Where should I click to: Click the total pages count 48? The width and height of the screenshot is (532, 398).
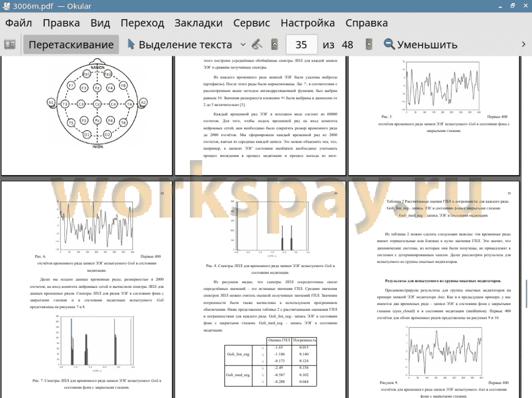[x=347, y=45]
